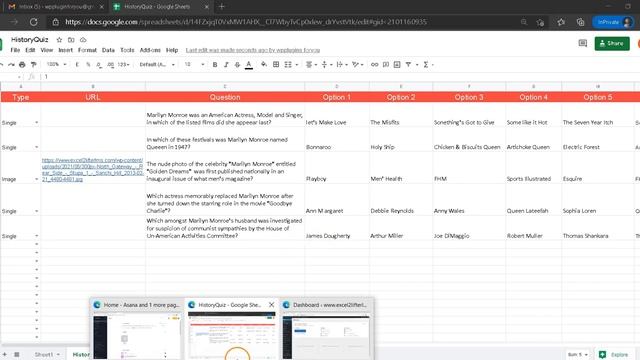Viewport: 640px width, 360px height.
Task: Open the Tools menu
Action: click(127, 50)
